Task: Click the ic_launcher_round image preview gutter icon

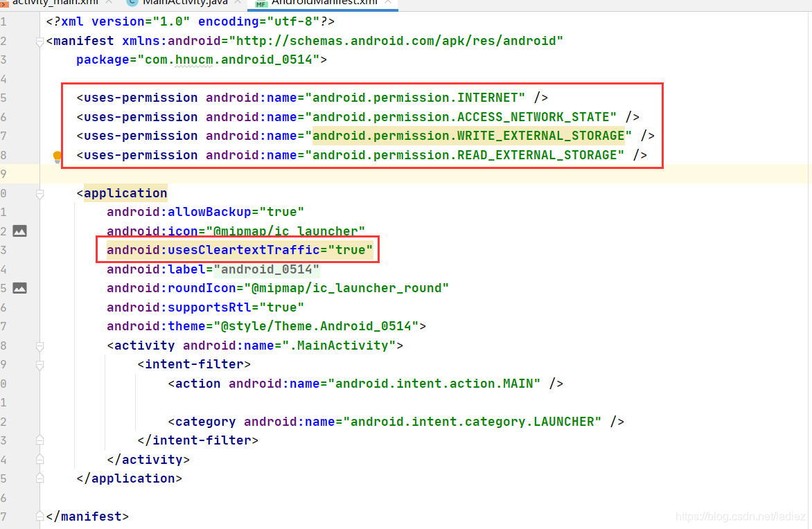Action: (x=19, y=288)
